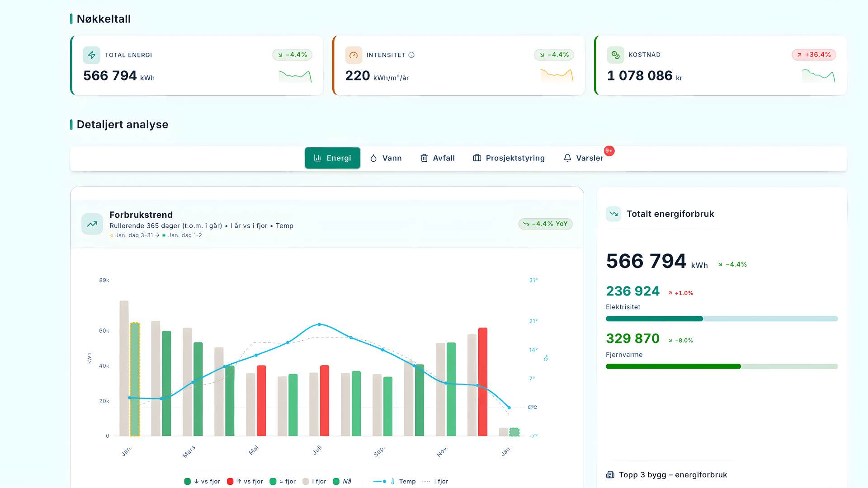The height and width of the screenshot is (488, 868).
Task: Click the 'Totalt energiforbruk' panel title
Action: click(x=670, y=214)
